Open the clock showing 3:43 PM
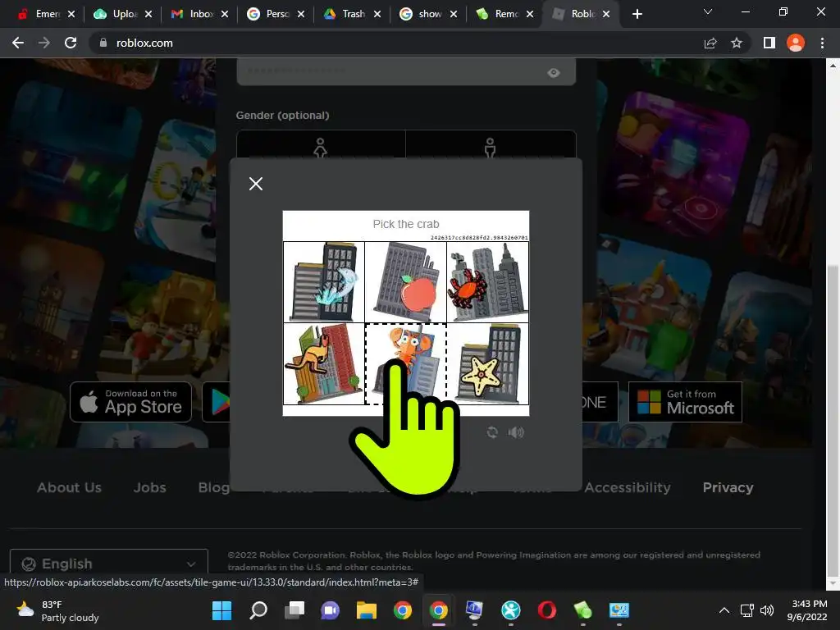Screen dimensions: 840x630 coord(809,610)
